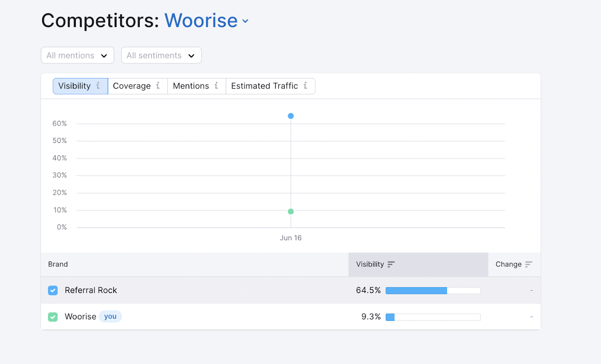Uncheck the Woorise brand checkbox
The image size is (601, 364).
(x=53, y=317)
